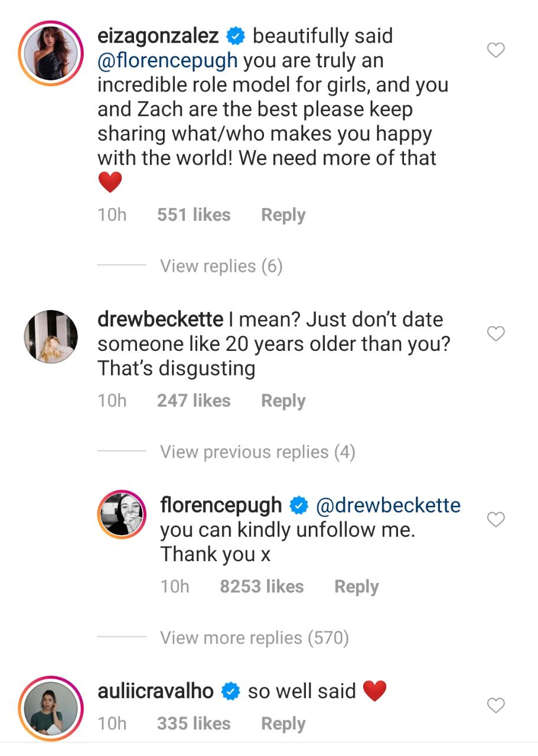The height and width of the screenshot is (756, 538).
Task: Reply to florencepugh's comment
Action: (356, 586)
